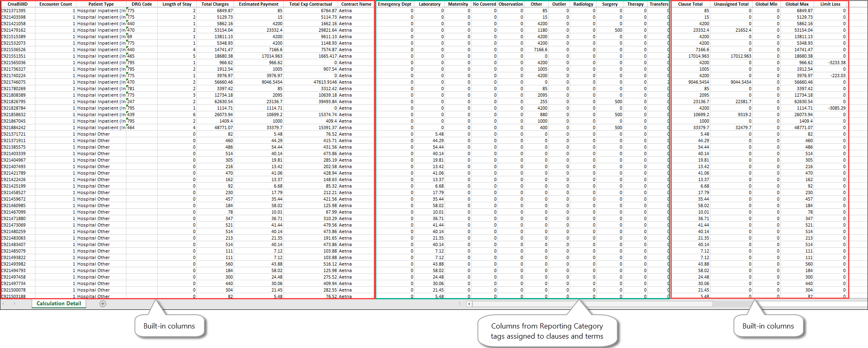Click the horizontal scrollbar left arrow
The width and height of the screenshot is (868, 348).
[x=469, y=304]
